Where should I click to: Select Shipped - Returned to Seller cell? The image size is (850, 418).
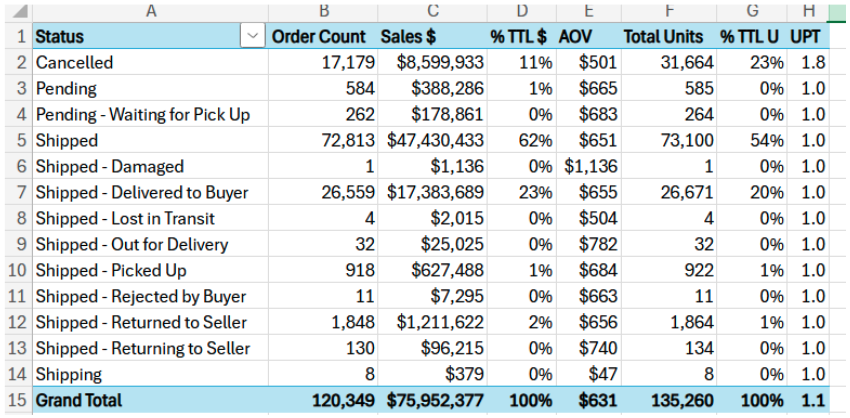151,322
